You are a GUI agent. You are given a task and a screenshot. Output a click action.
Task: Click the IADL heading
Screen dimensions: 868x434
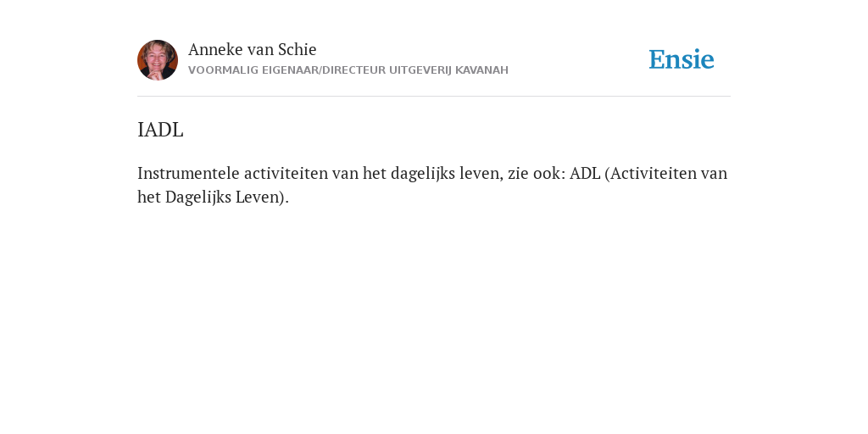[160, 130]
